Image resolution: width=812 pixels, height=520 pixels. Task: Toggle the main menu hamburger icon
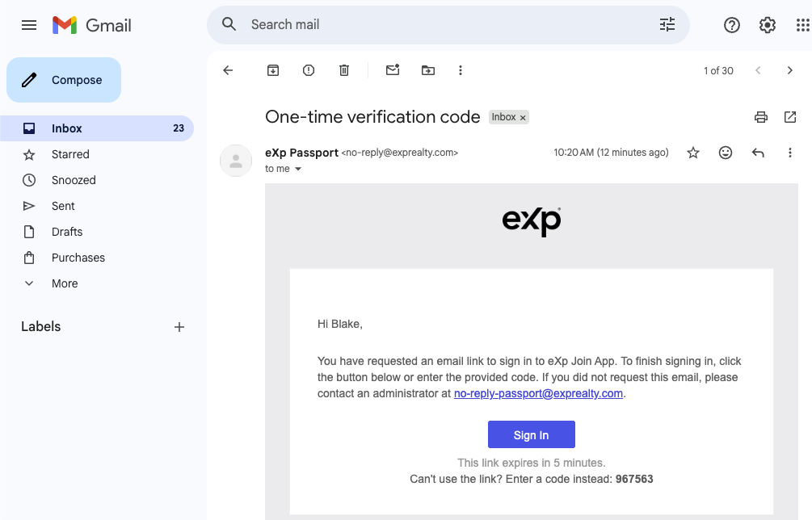click(x=29, y=25)
